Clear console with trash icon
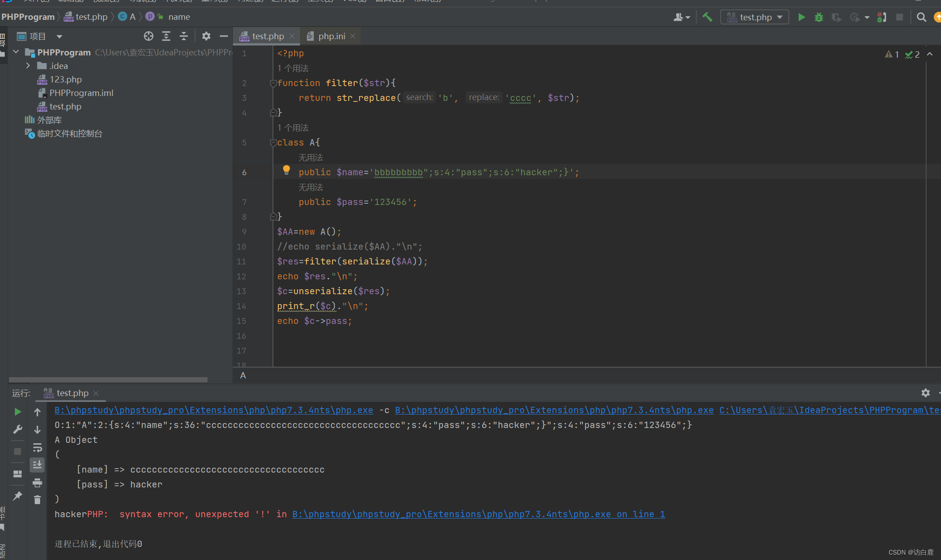Viewport: 941px width, 560px height. pos(37,500)
